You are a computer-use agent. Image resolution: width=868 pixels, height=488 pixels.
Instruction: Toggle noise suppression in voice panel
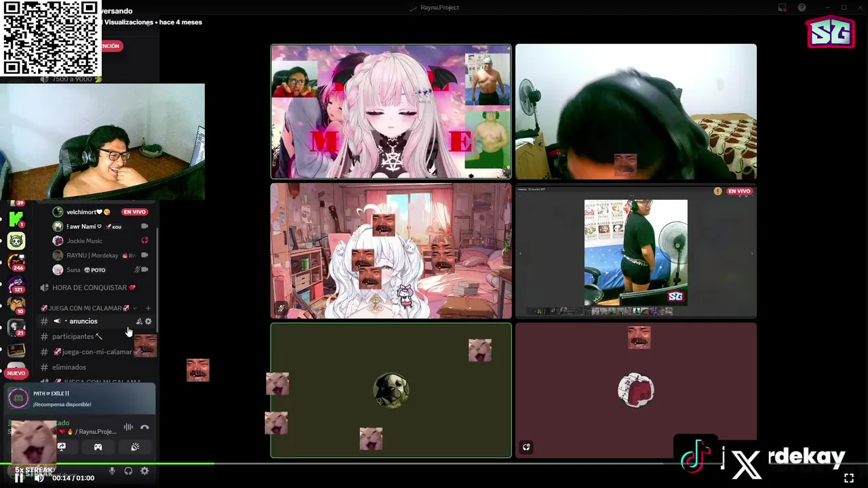pyautogui.click(x=128, y=428)
